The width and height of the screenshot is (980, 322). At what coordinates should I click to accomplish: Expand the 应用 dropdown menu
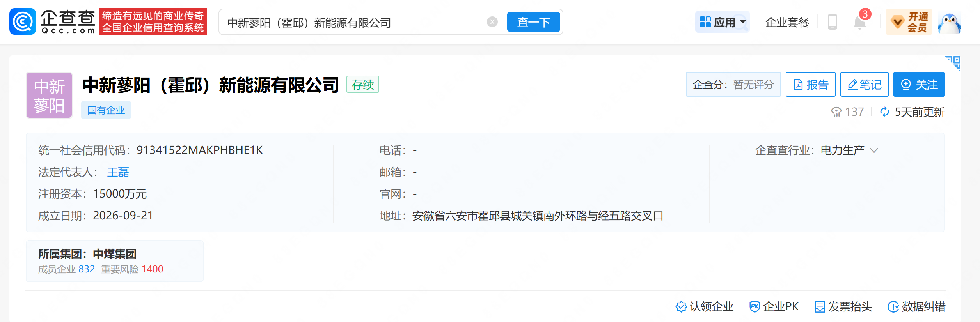point(722,22)
